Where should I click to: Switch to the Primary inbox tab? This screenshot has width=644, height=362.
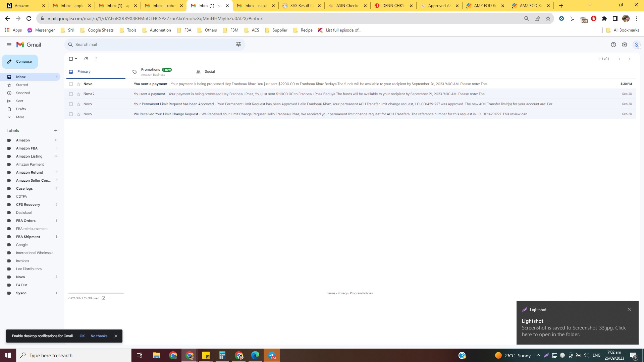95,72
